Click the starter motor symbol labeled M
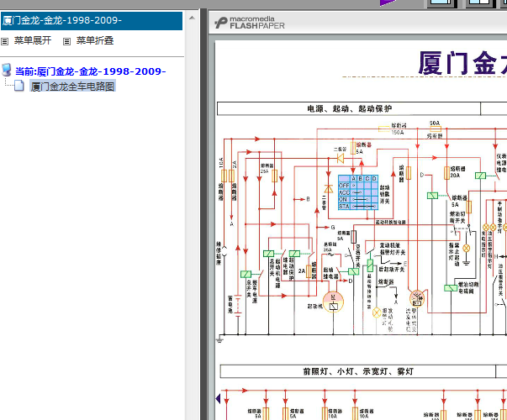Screen dimensions: 507x420 point(333,302)
